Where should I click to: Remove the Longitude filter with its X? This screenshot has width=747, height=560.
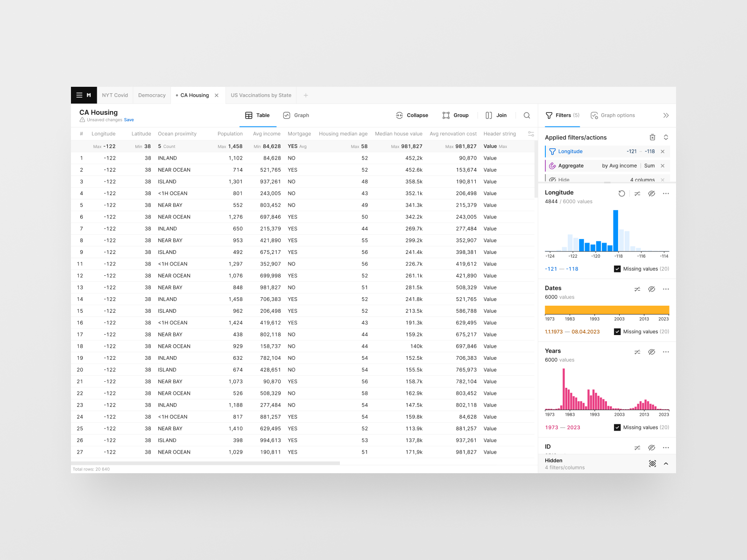click(662, 151)
